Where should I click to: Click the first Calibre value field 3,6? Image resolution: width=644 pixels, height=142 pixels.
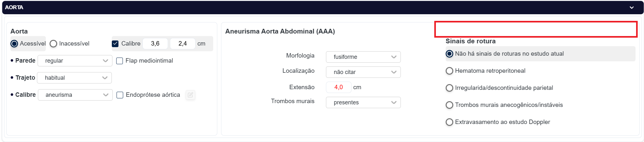[155, 44]
